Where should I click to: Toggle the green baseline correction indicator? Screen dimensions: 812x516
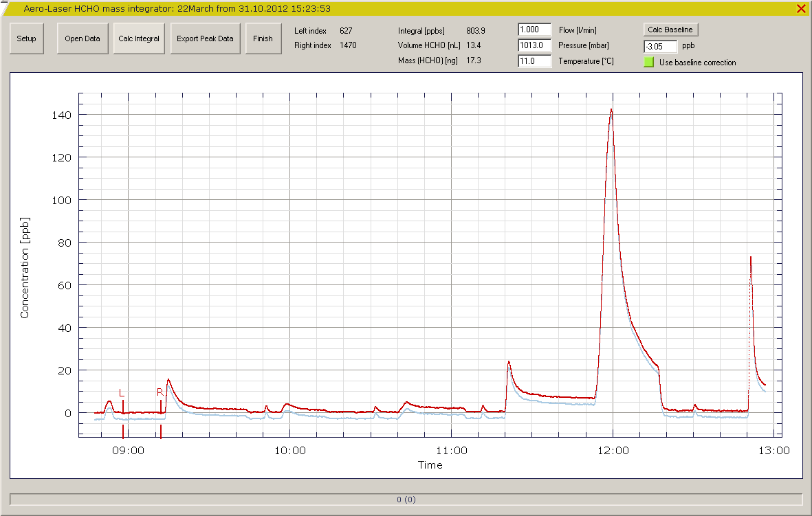click(x=648, y=63)
